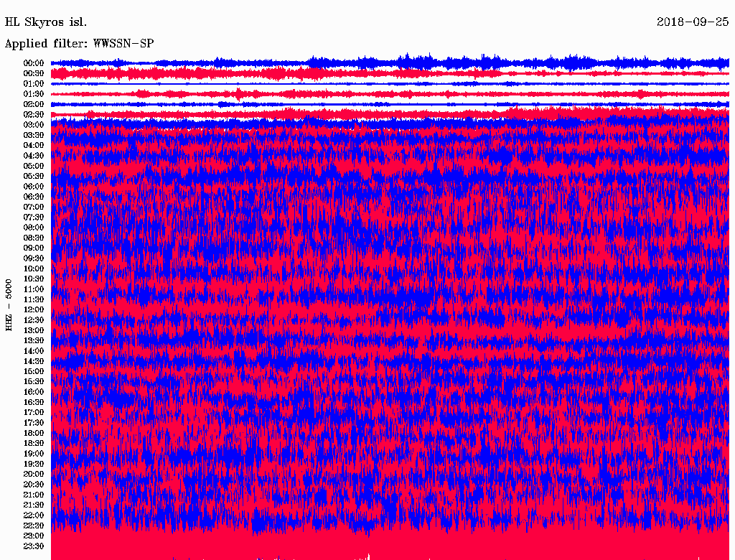Select the 08:00 time label
The height and width of the screenshot is (560, 735).
(34, 228)
